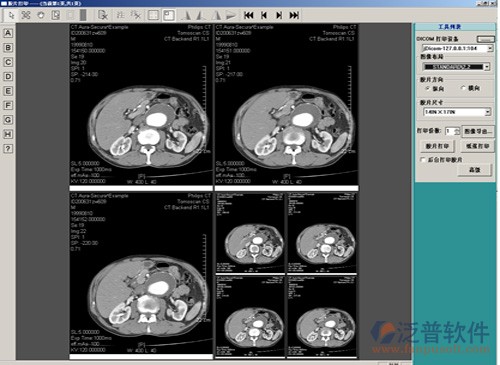The width and height of the screenshot is (500, 365).
Task: Step to the previous film page
Action: pos(264,15)
